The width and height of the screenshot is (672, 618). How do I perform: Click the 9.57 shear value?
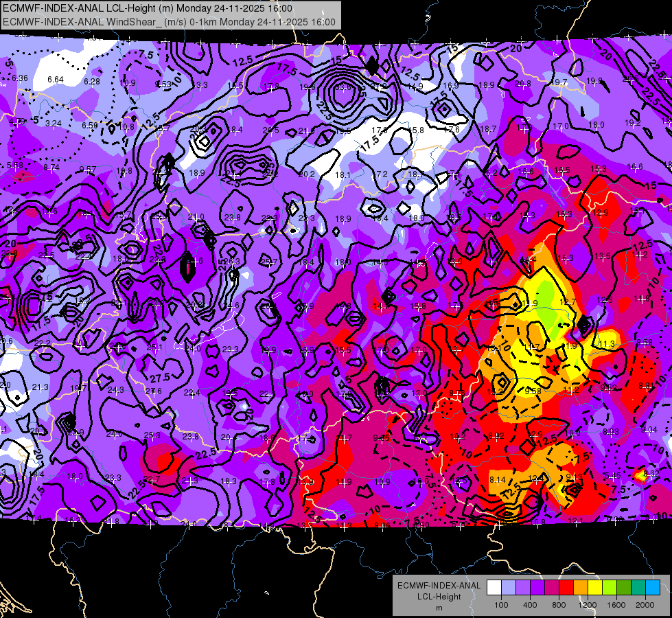coord(88,170)
